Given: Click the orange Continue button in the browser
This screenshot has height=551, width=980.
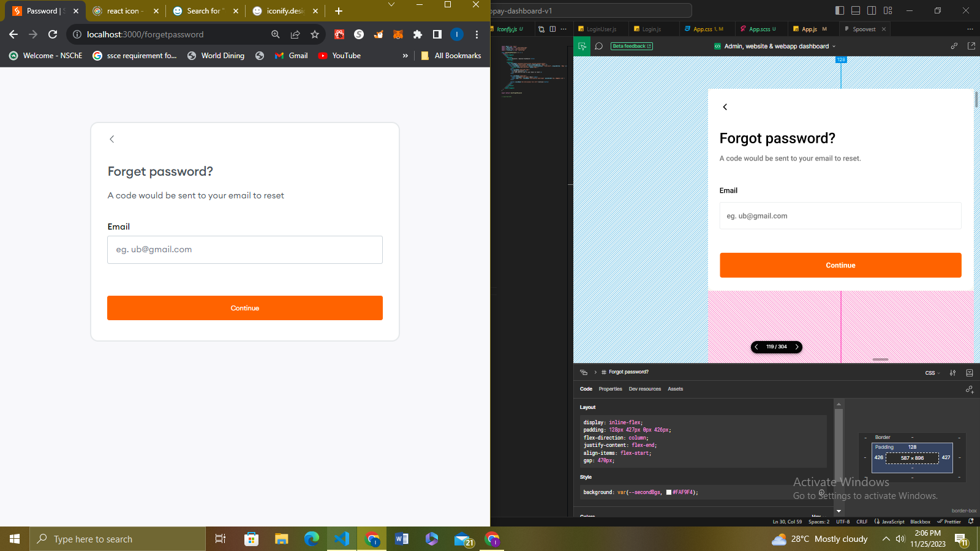Looking at the screenshot, I should point(245,308).
